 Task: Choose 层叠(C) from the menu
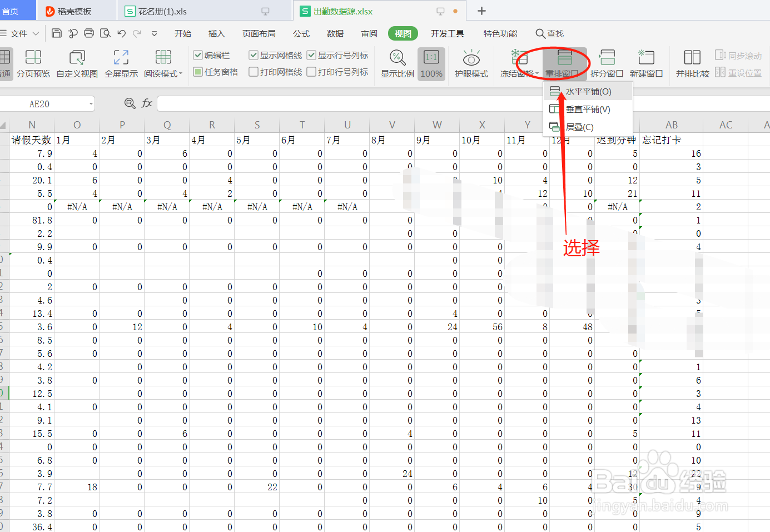(588, 127)
